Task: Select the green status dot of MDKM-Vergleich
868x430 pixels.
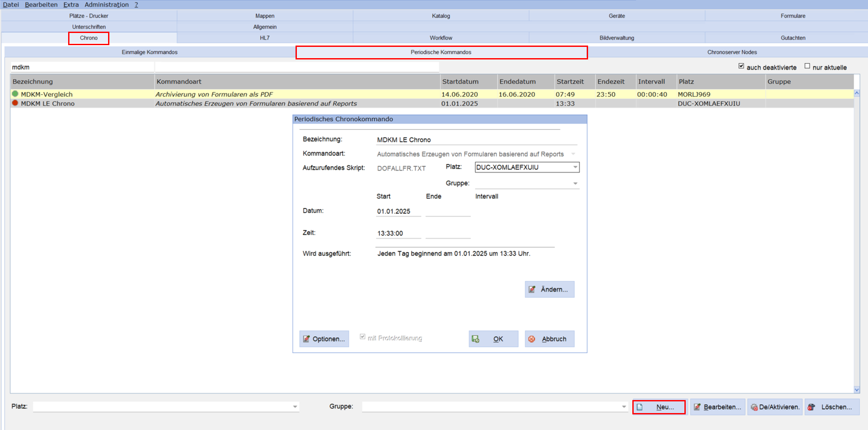Action: [x=15, y=94]
